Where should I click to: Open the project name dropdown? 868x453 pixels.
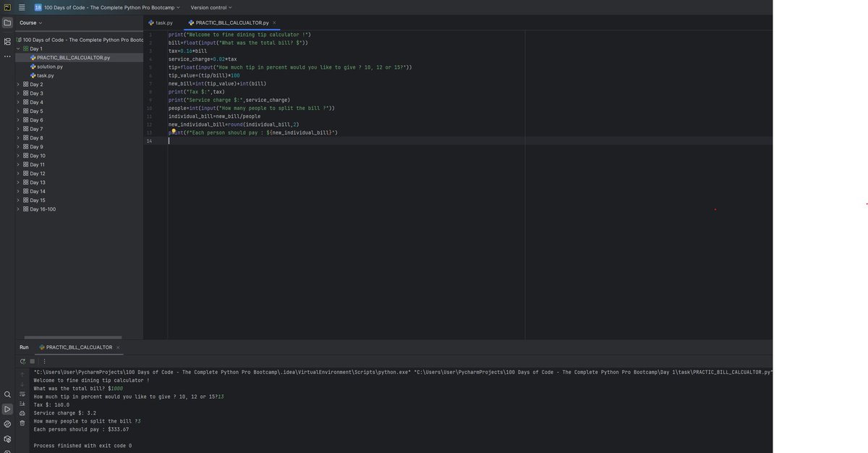tap(108, 7)
